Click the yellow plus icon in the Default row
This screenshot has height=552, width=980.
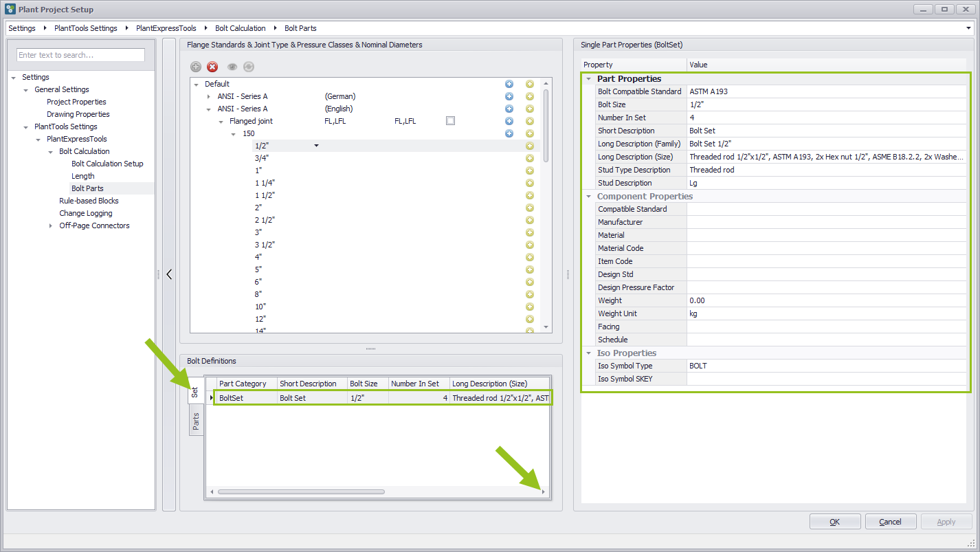point(530,84)
